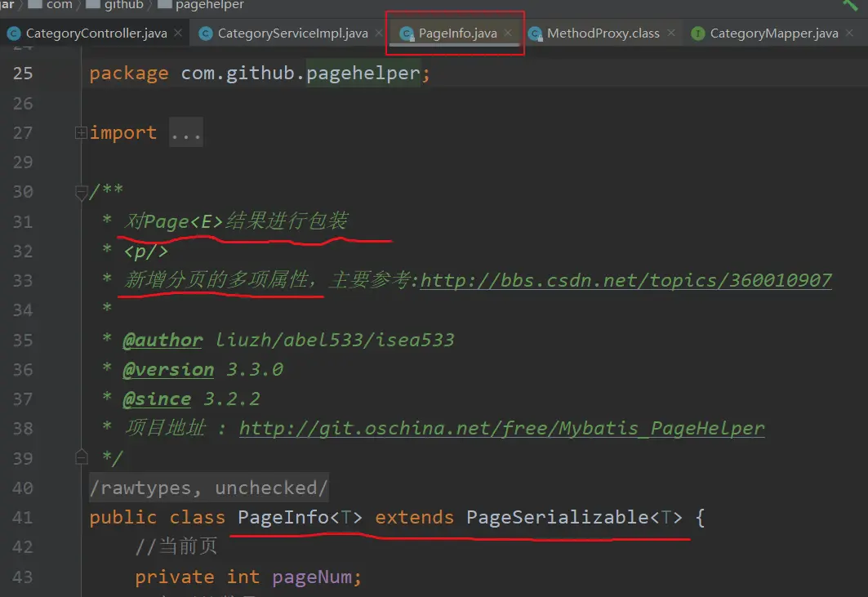Viewport: 868px width, 597px height.
Task: Click the CategoryController.java class file icon
Action: pyautogui.click(x=14, y=33)
